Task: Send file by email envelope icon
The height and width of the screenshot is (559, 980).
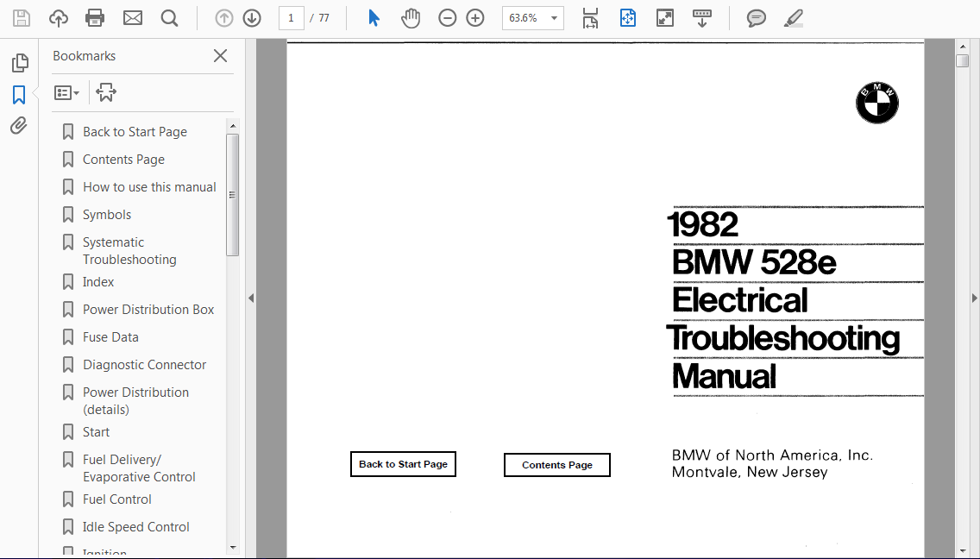Action: 133,18
